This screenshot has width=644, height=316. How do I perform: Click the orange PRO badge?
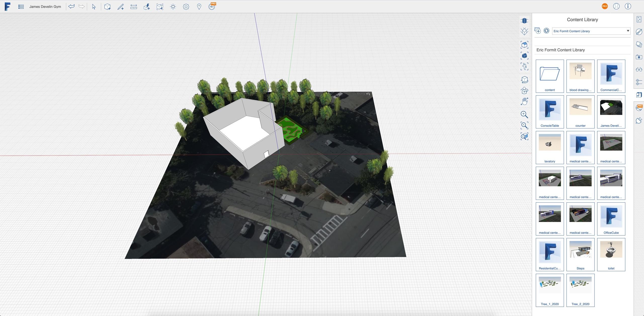[605, 6]
